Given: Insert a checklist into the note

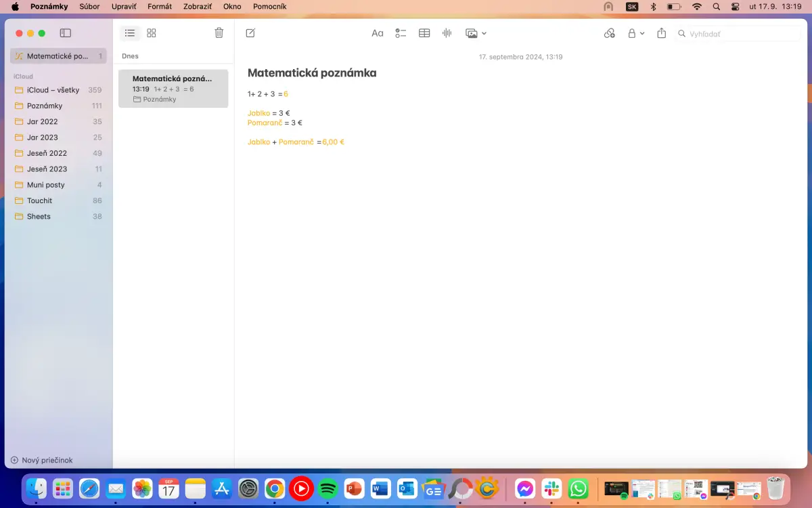Looking at the screenshot, I should (x=401, y=33).
